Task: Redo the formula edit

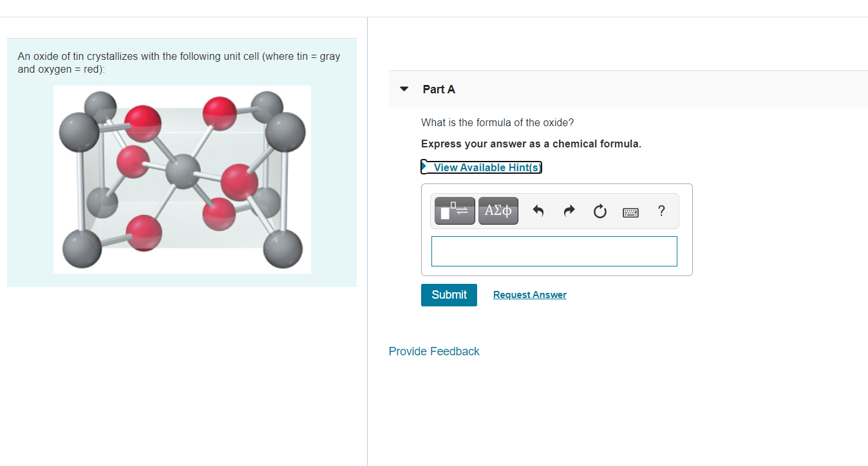Action: point(569,210)
